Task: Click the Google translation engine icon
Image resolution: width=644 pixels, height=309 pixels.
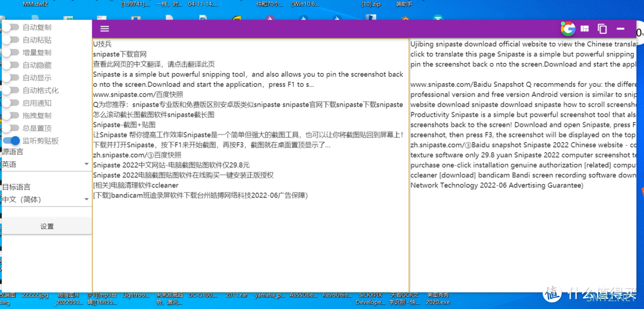Action: [568, 29]
